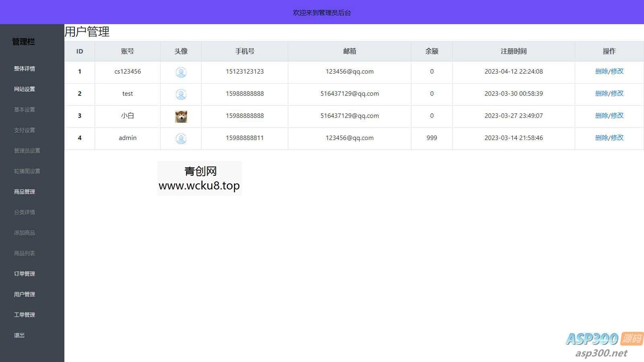
Task: Click the ASP300 源码 logo
Action: point(595,340)
